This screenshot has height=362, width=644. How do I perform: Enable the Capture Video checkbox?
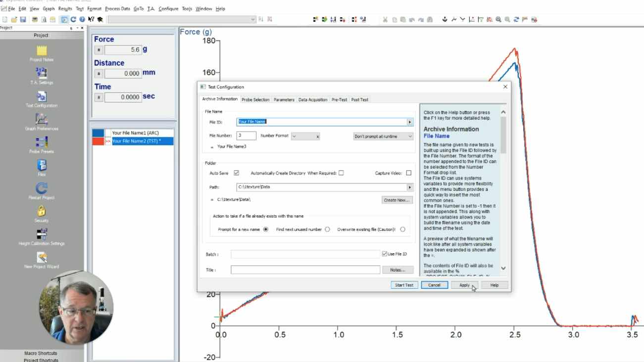click(407, 173)
